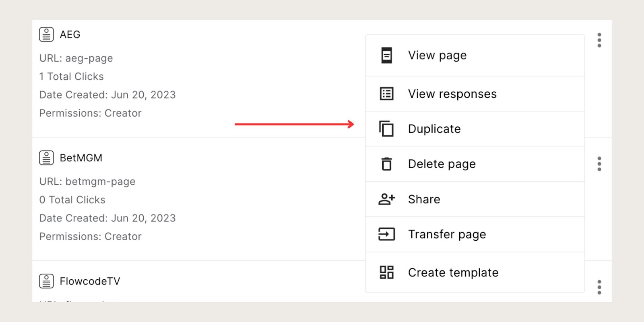Screen dimensions: 644x322
Task: Open the FlowcodeTV page title
Action: [x=90, y=281]
